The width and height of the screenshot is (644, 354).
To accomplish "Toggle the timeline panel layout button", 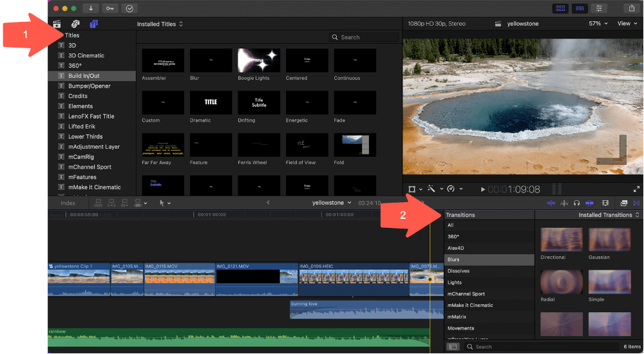I will click(580, 8).
